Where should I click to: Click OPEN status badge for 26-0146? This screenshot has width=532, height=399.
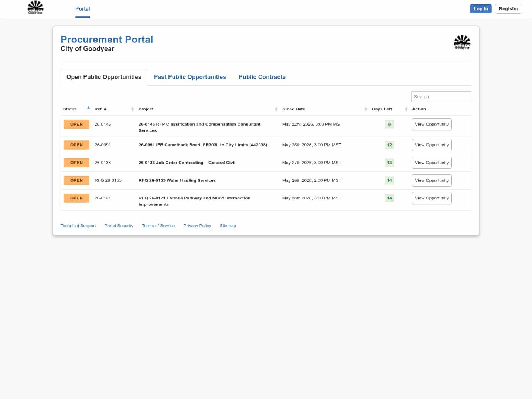click(x=76, y=125)
